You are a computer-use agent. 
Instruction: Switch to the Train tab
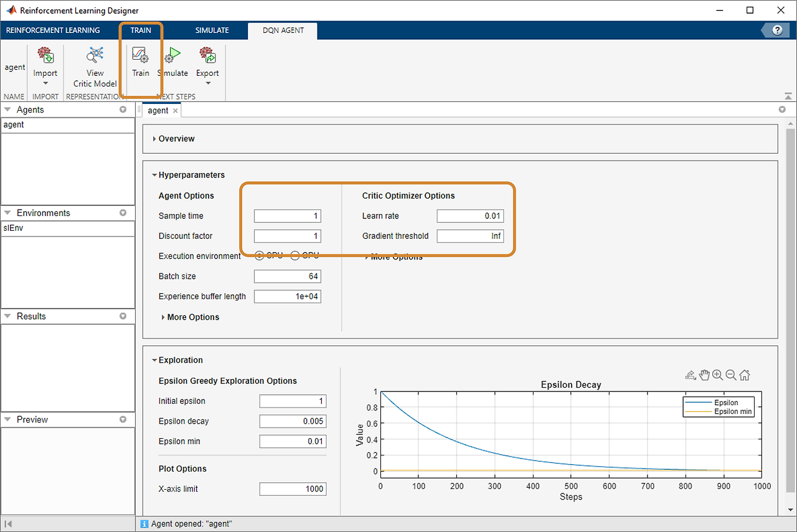[x=141, y=30]
